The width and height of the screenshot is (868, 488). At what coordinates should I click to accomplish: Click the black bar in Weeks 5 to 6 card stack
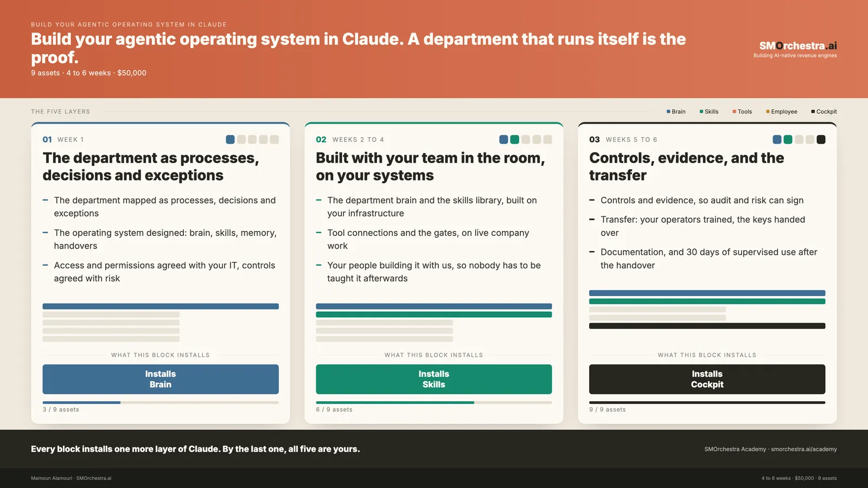[707, 326]
